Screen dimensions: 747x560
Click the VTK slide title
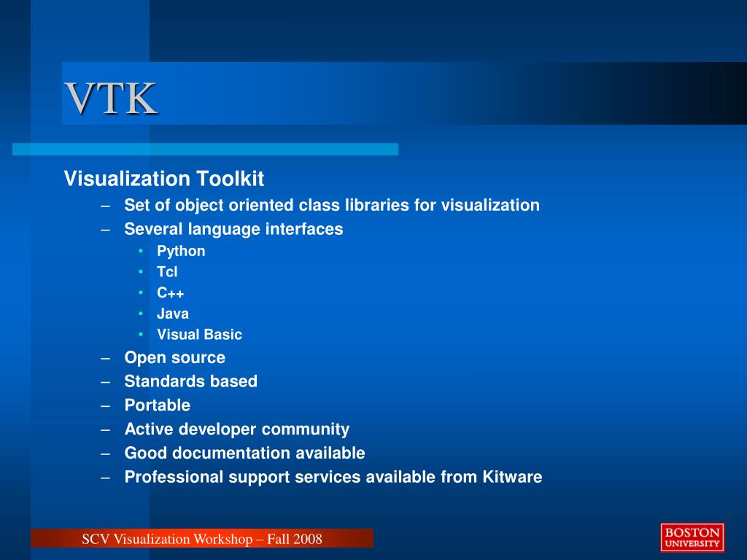[111, 98]
